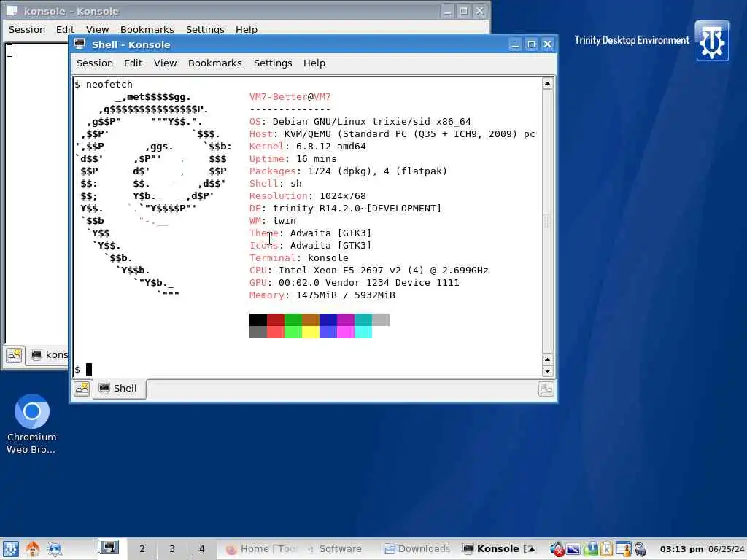Click the shell prompt cursor at bottom

88,369
